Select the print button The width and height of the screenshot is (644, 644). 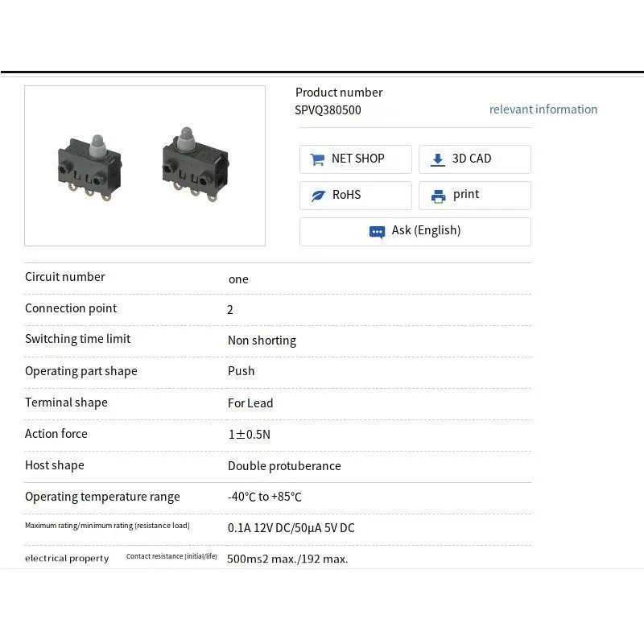point(475,196)
